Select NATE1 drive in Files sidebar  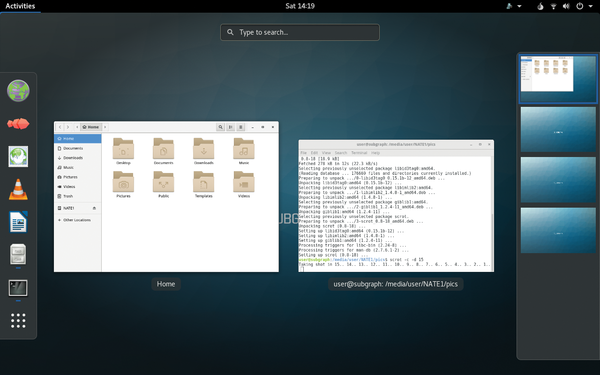coord(78,208)
